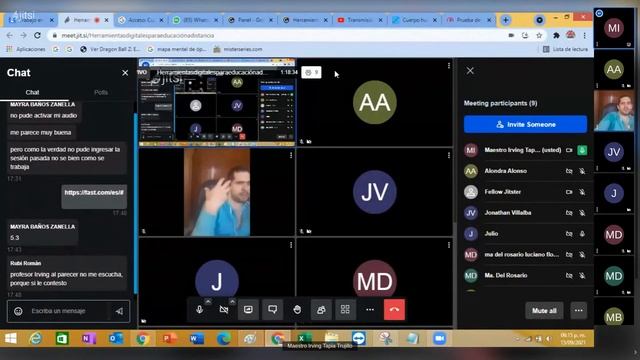Send the chat message
Viewport: 640px width, 360px height.
pos(119,311)
